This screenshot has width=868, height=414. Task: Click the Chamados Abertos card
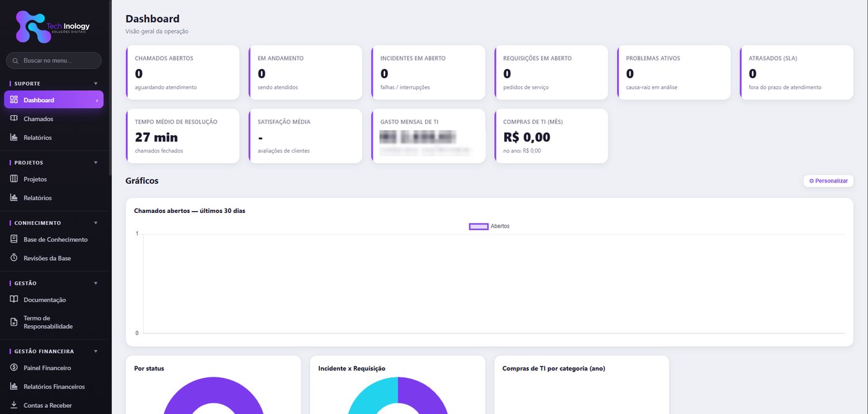(x=182, y=73)
